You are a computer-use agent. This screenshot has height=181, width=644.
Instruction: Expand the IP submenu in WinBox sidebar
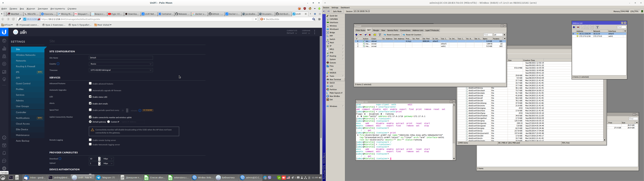click(335, 46)
